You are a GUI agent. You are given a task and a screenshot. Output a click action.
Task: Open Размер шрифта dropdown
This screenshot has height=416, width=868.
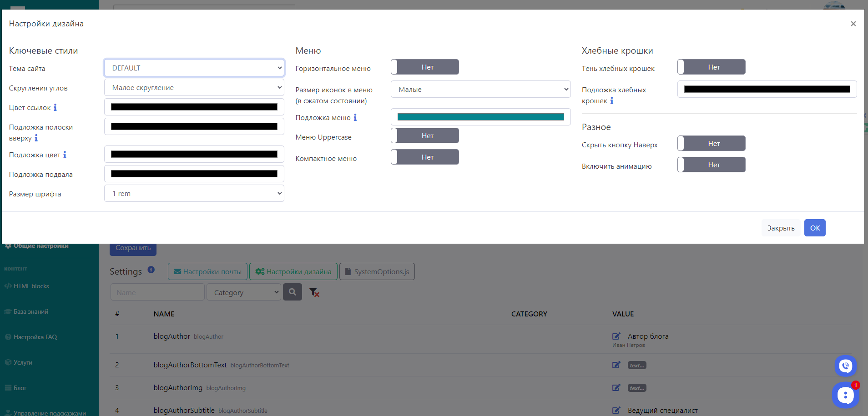[x=194, y=194]
